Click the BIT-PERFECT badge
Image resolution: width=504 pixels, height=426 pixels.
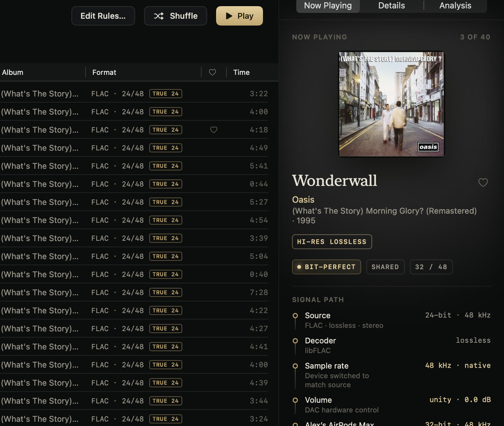pyautogui.click(x=326, y=267)
